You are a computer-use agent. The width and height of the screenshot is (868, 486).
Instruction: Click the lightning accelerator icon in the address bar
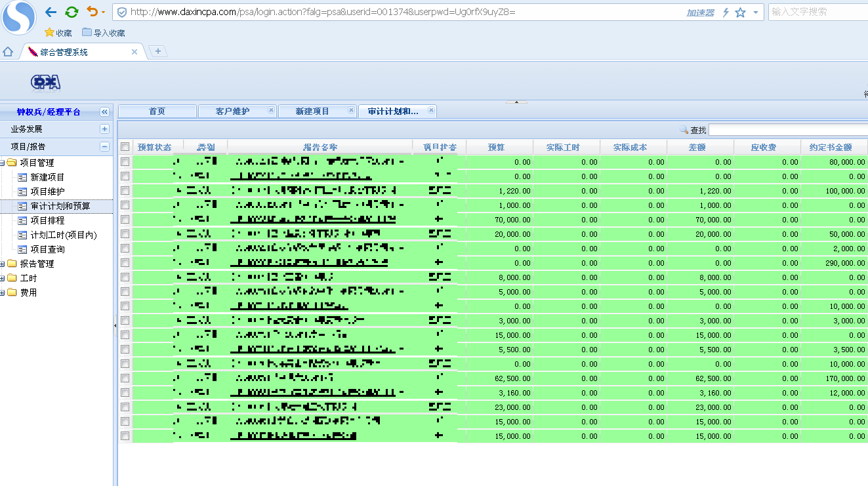tap(726, 12)
